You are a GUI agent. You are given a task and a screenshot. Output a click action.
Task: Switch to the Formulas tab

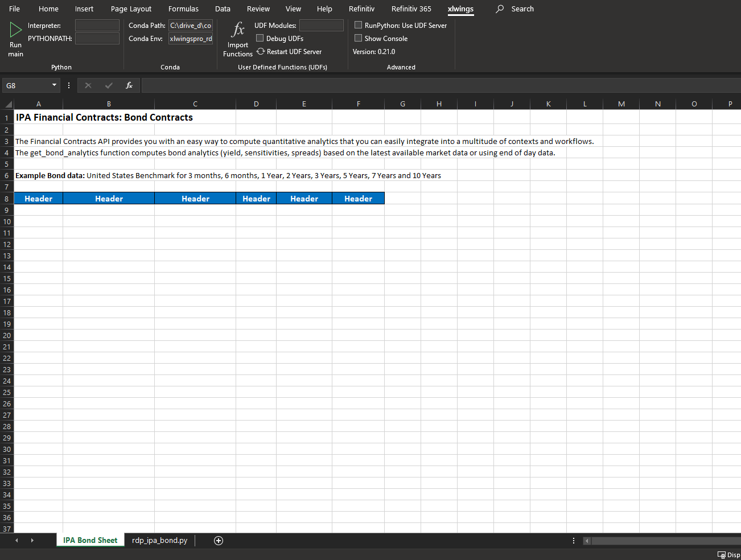click(183, 9)
